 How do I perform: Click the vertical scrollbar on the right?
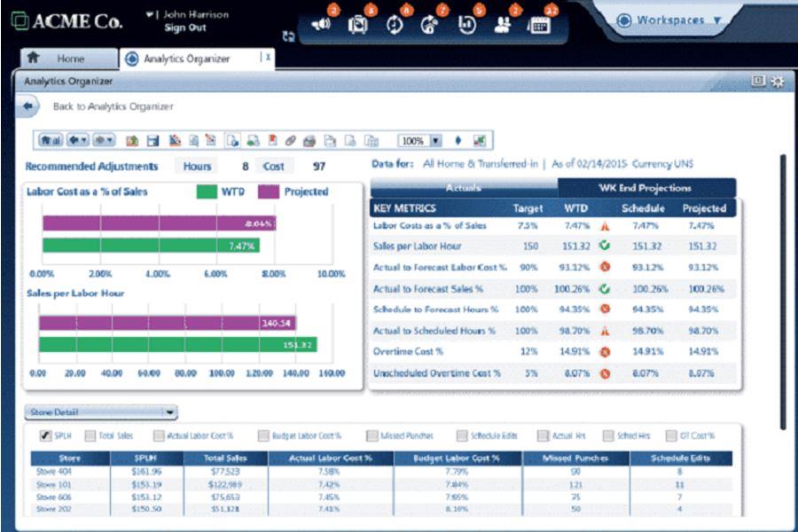tap(782, 293)
